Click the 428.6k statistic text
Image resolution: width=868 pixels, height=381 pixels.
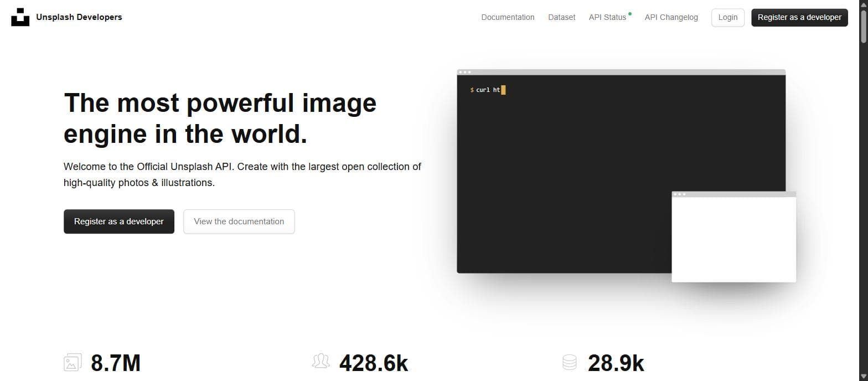coord(374,363)
